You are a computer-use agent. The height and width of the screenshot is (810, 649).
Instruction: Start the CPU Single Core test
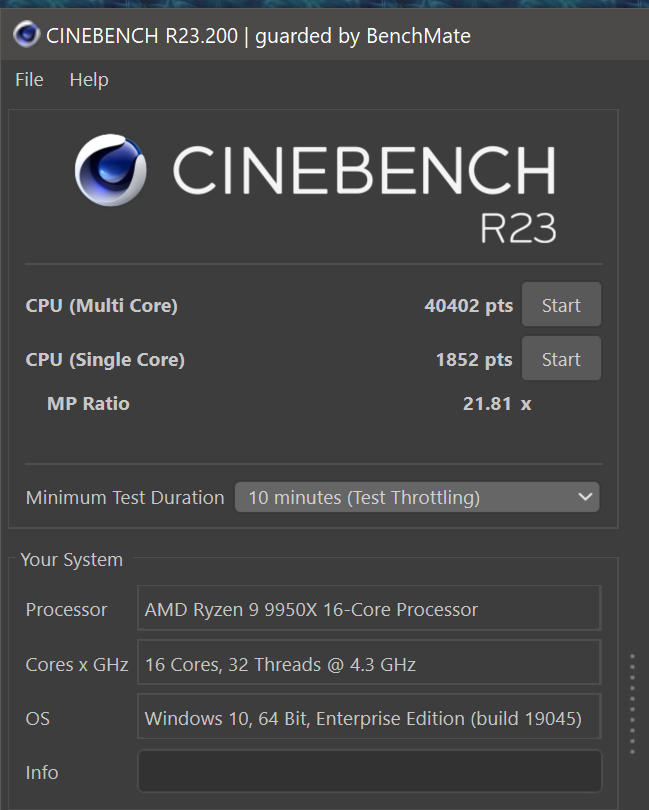(561, 359)
